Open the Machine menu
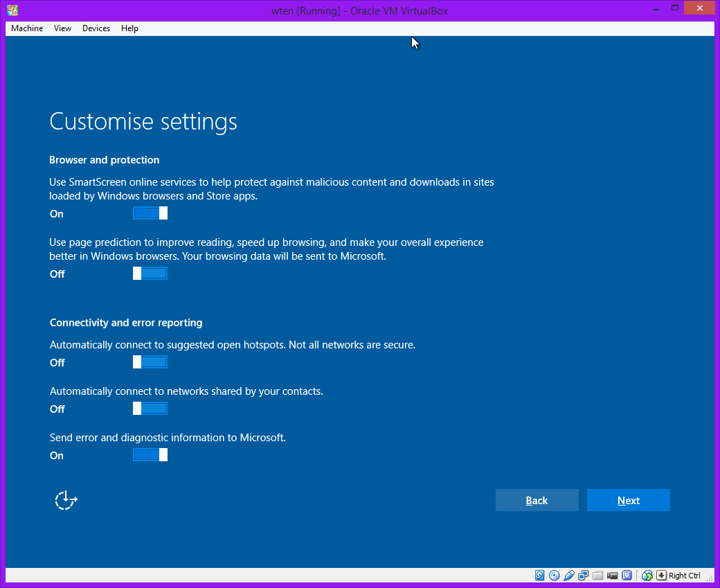 (27, 28)
